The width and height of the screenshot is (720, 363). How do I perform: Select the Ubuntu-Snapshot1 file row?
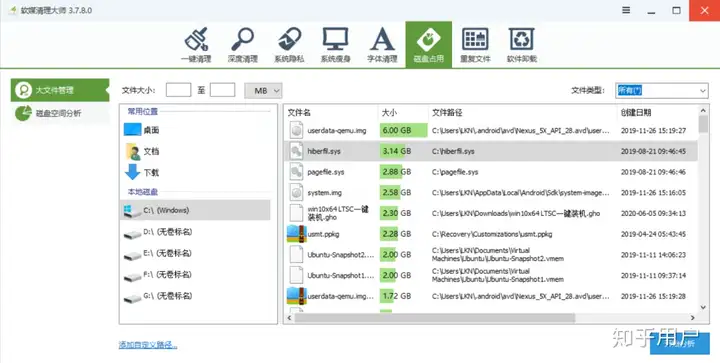click(491, 275)
